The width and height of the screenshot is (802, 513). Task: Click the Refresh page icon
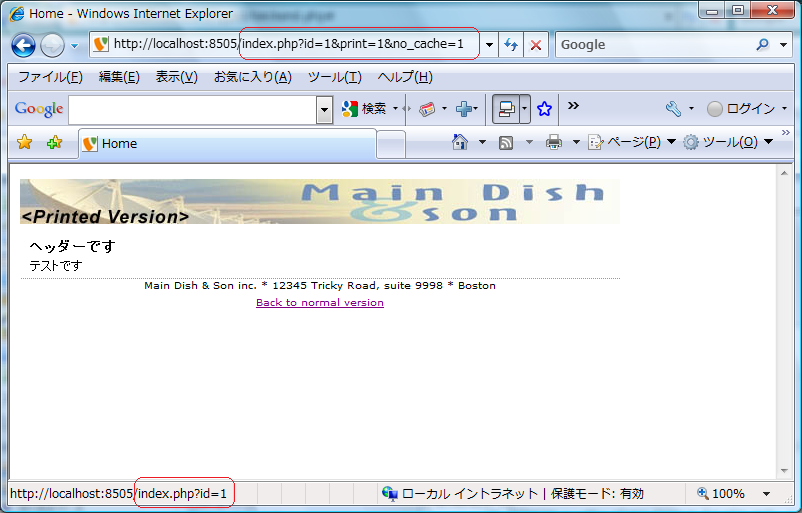pos(511,45)
